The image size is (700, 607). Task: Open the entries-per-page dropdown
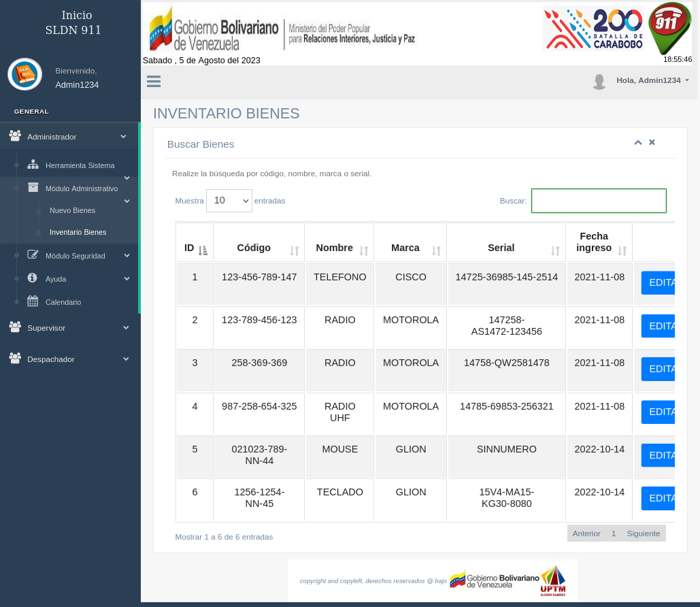(x=229, y=201)
